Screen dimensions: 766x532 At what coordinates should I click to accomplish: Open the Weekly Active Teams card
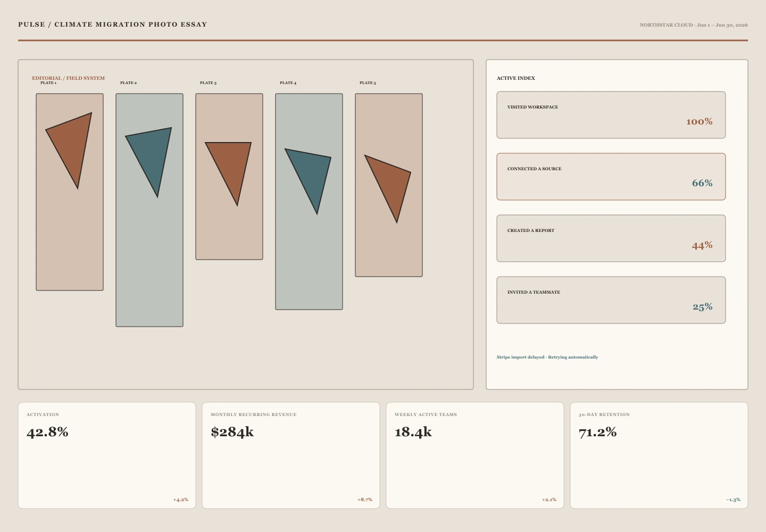[475, 455]
